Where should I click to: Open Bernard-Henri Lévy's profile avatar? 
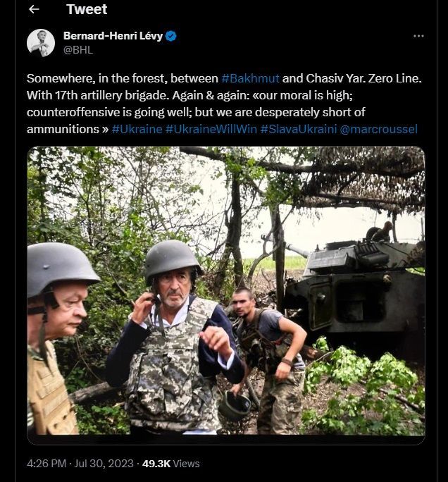coord(41,43)
